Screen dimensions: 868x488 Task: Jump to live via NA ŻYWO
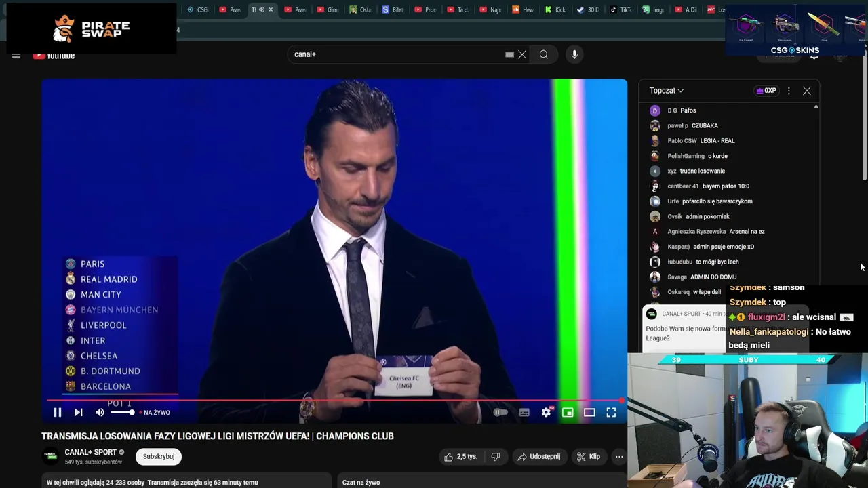click(155, 412)
